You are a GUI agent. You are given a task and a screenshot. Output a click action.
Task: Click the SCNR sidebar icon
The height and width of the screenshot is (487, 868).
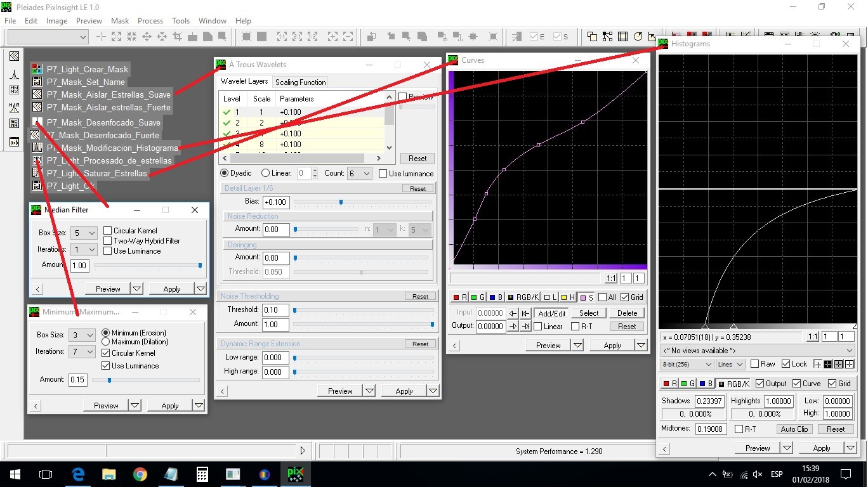(x=14, y=124)
